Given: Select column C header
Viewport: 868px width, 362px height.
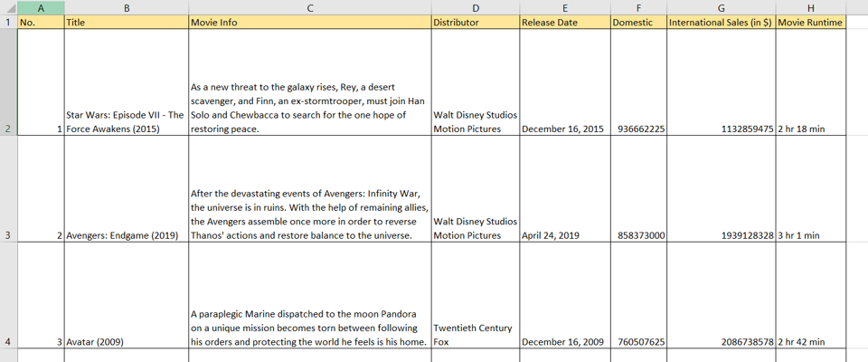Looking at the screenshot, I should [x=310, y=8].
